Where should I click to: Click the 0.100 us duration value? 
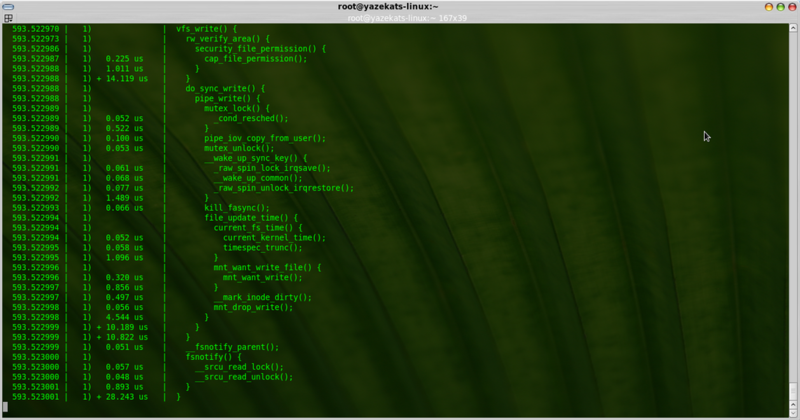[124, 138]
